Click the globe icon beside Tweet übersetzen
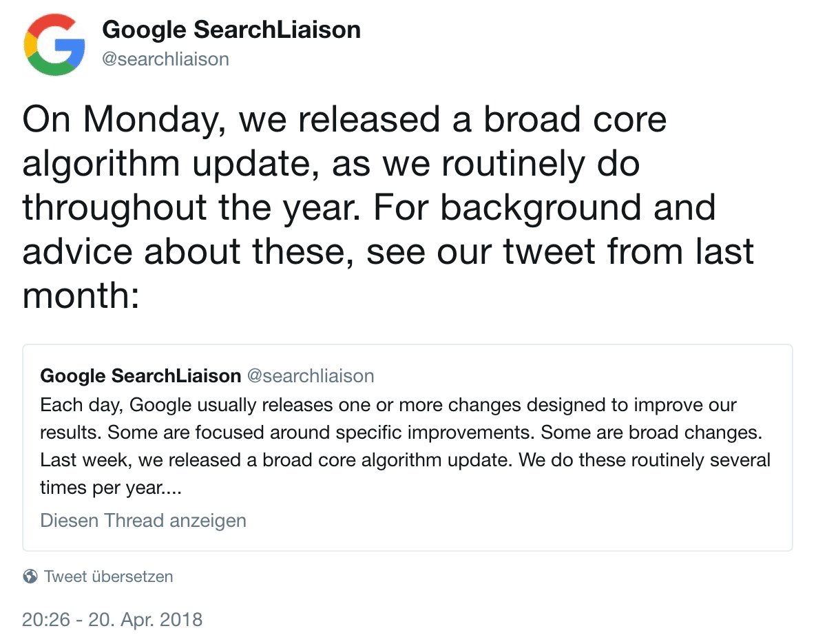The image size is (816, 644). point(30,577)
